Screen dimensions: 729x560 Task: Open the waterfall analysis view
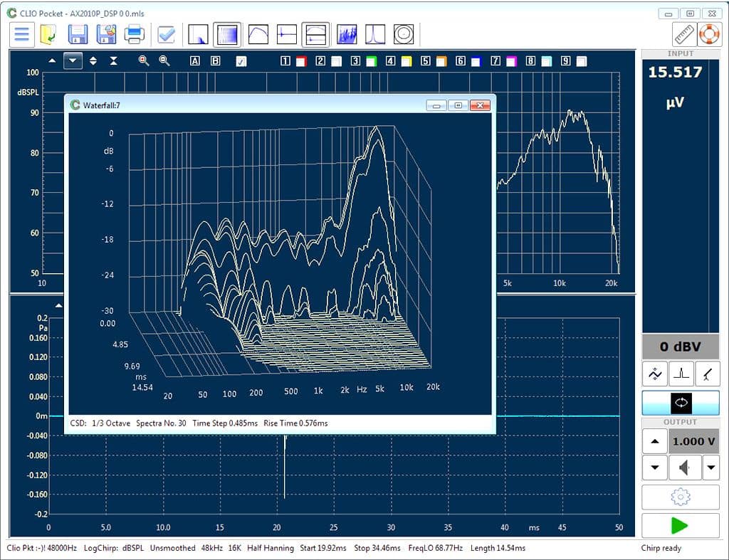228,33
